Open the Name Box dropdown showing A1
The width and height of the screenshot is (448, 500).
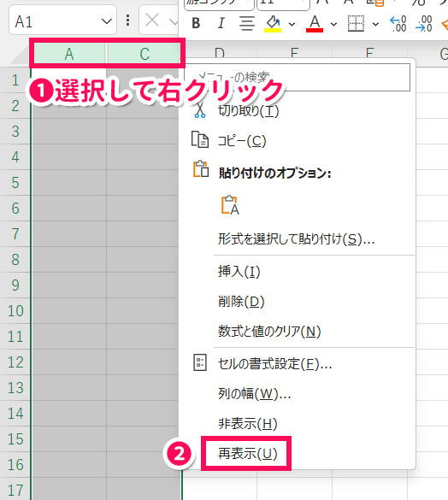(106, 21)
